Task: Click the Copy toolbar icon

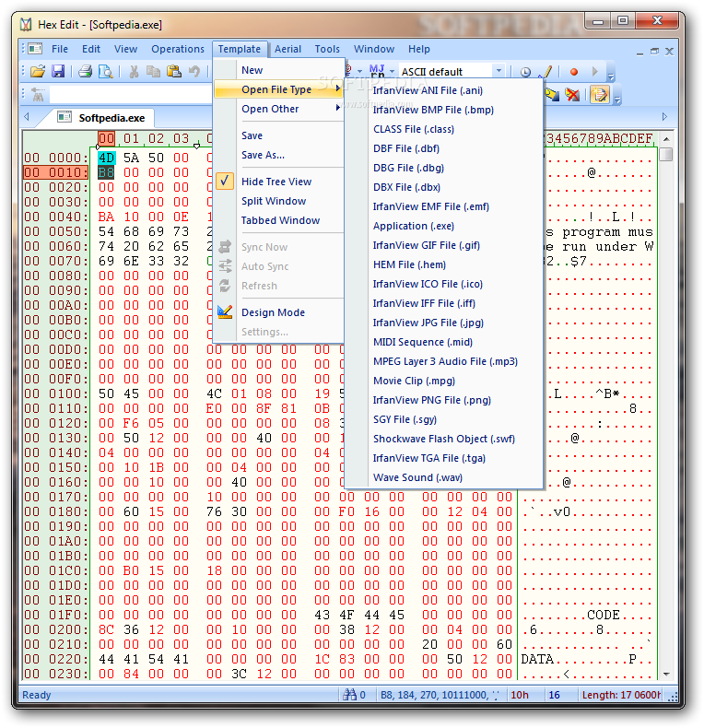Action: click(x=153, y=72)
